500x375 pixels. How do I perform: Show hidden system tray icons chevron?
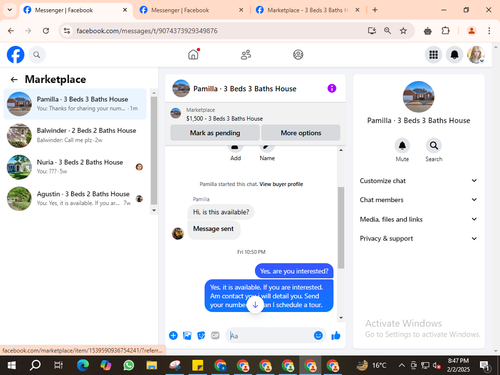coord(402,365)
